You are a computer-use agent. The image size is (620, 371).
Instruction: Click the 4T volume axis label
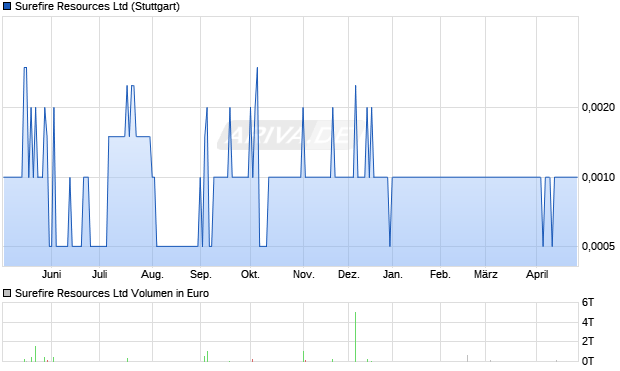pyautogui.click(x=588, y=322)
